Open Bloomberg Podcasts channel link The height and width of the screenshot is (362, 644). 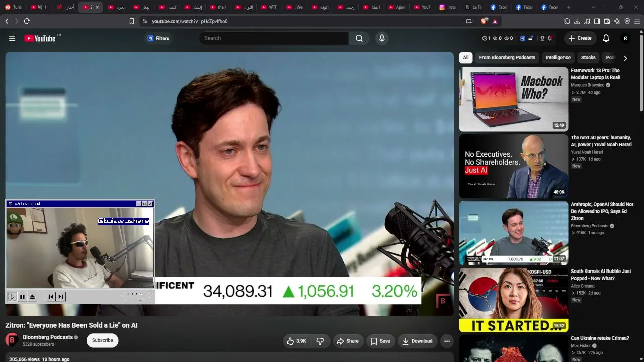[48, 337]
